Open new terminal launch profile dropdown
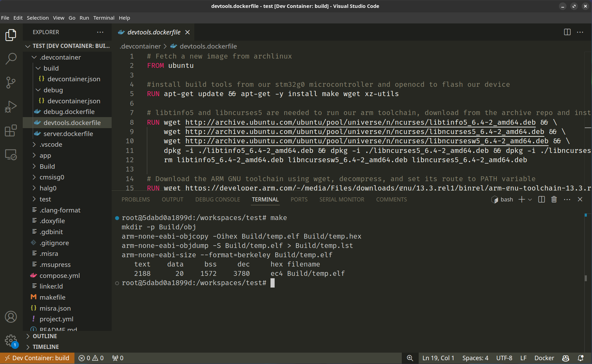The width and height of the screenshot is (592, 364). 530,199
